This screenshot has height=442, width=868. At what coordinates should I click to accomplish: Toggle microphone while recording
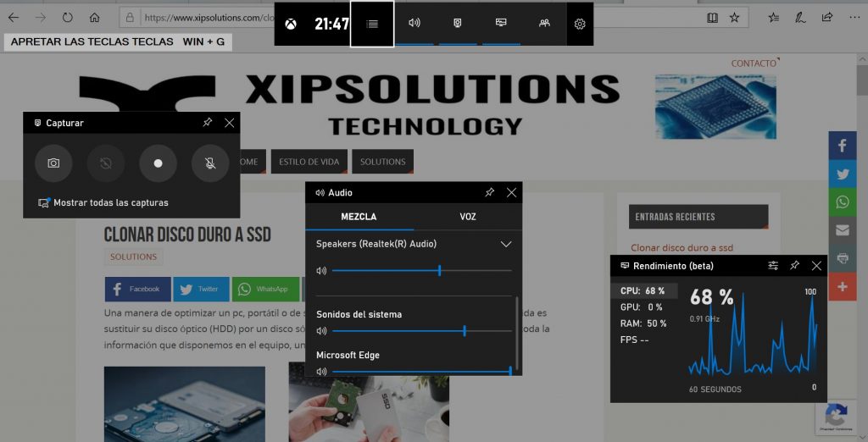tap(210, 163)
